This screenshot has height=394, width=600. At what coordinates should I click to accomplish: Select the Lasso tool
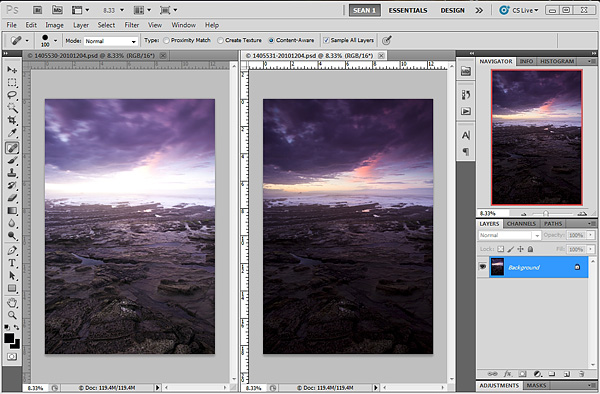(12, 95)
